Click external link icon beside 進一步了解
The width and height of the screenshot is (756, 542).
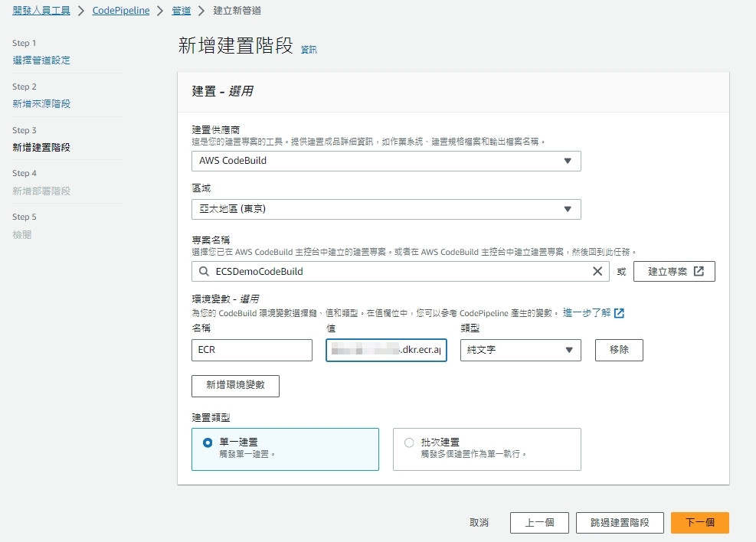pyautogui.click(x=619, y=313)
